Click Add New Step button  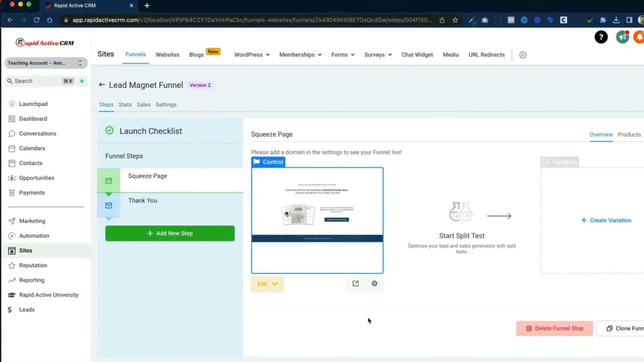pyautogui.click(x=170, y=233)
